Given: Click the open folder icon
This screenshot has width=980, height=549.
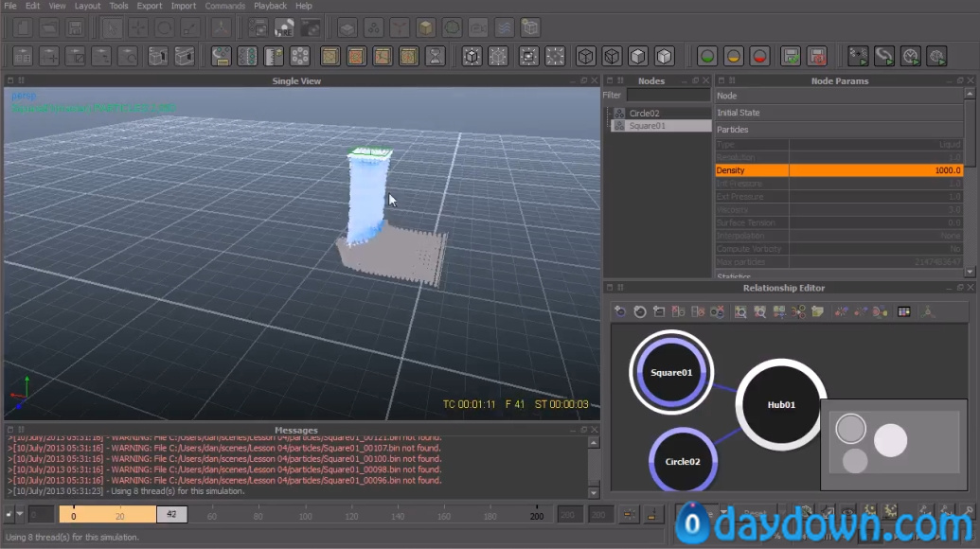Looking at the screenshot, I should tap(48, 27).
